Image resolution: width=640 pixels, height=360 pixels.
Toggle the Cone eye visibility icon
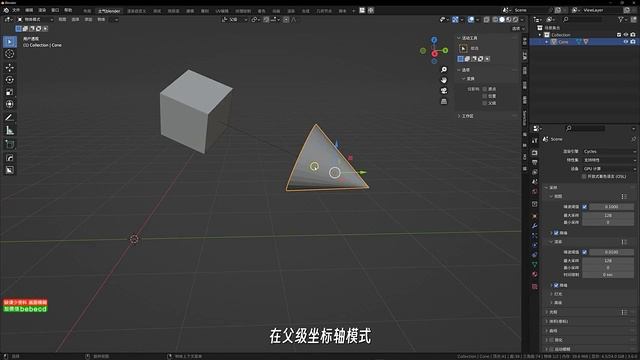626,42
